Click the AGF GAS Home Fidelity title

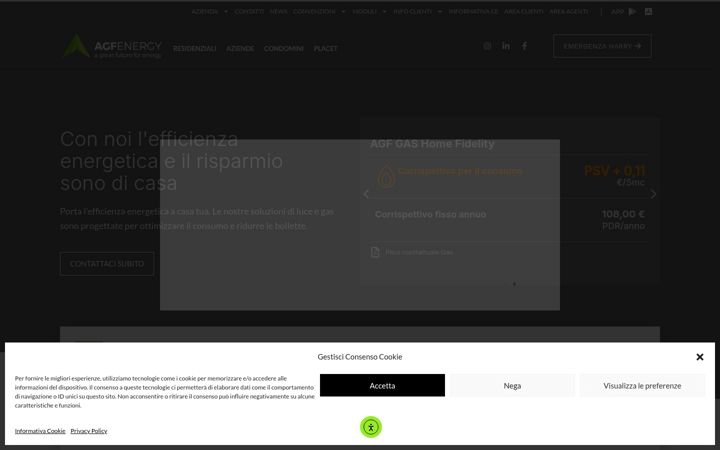pos(432,144)
